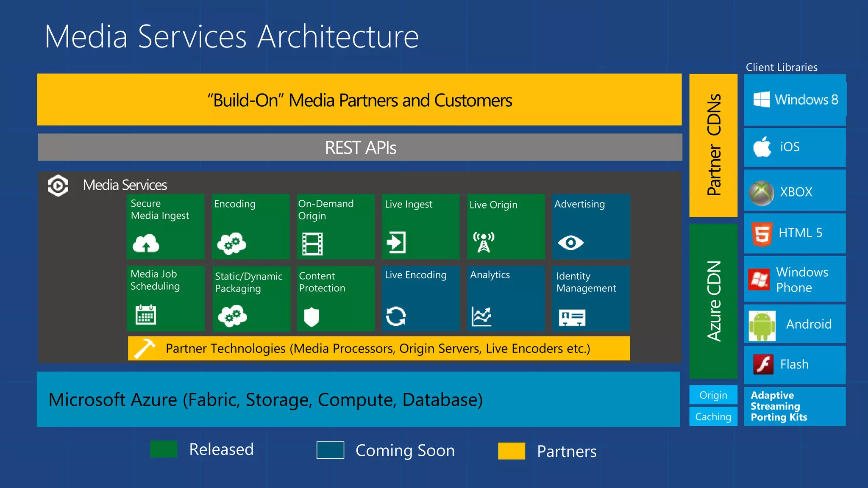The image size is (868, 488).
Task: Click the Android robot icon
Action: coord(762,326)
